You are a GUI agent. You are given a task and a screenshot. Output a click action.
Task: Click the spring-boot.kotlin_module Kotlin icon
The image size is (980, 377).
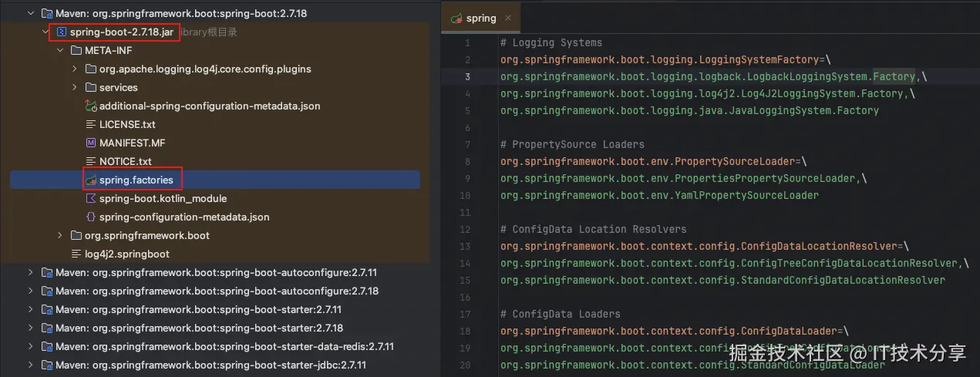tap(91, 198)
